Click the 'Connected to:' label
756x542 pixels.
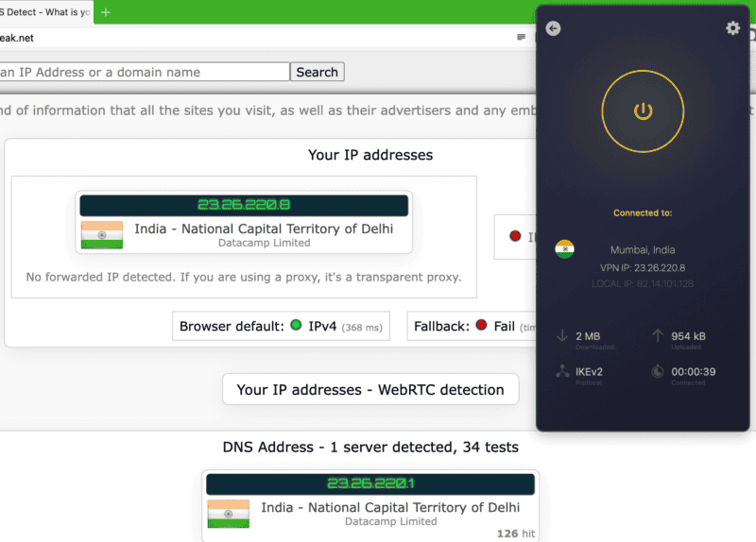[x=643, y=213]
